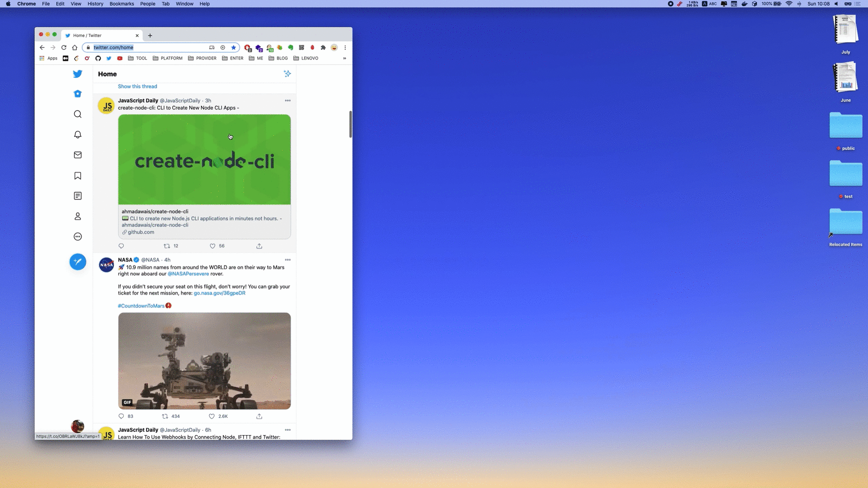
Task: Close the Home / Twitter tab
Action: tap(137, 36)
